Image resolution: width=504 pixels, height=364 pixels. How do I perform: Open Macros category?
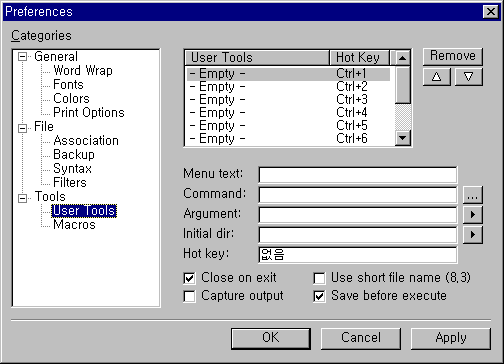point(74,225)
